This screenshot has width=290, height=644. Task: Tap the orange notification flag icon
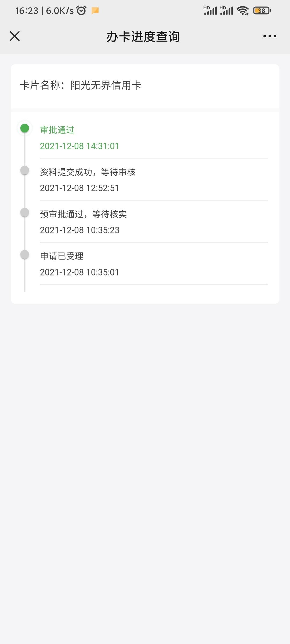click(x=95, y=10)
